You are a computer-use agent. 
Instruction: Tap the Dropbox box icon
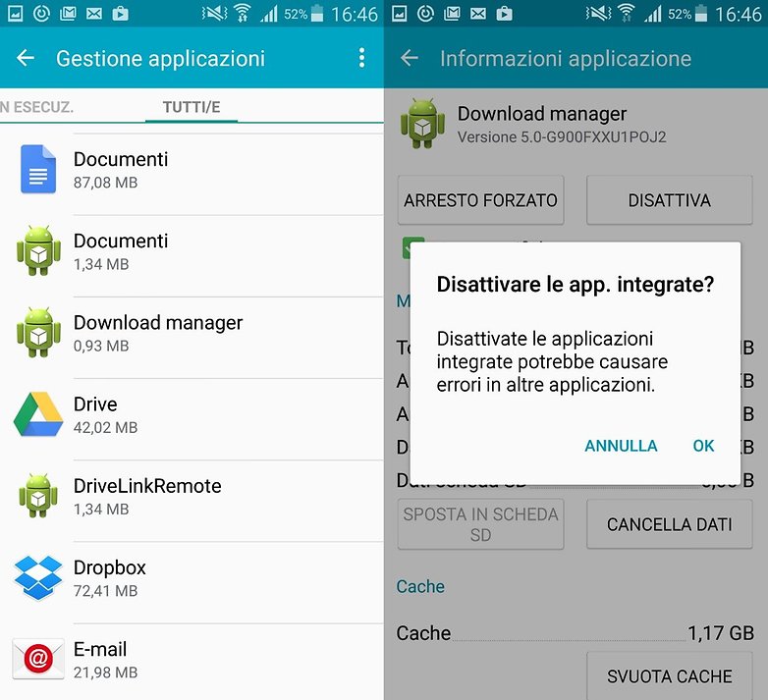click(38, 577)
